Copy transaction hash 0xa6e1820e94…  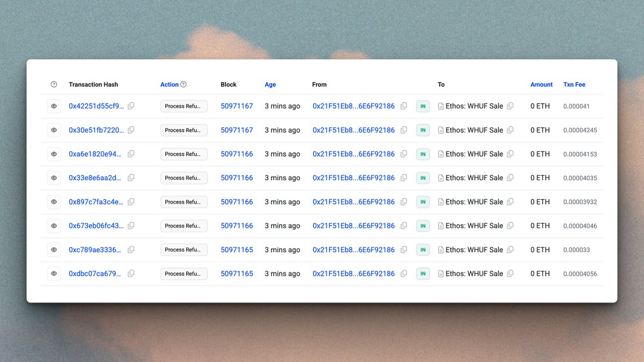coord(131,154)
